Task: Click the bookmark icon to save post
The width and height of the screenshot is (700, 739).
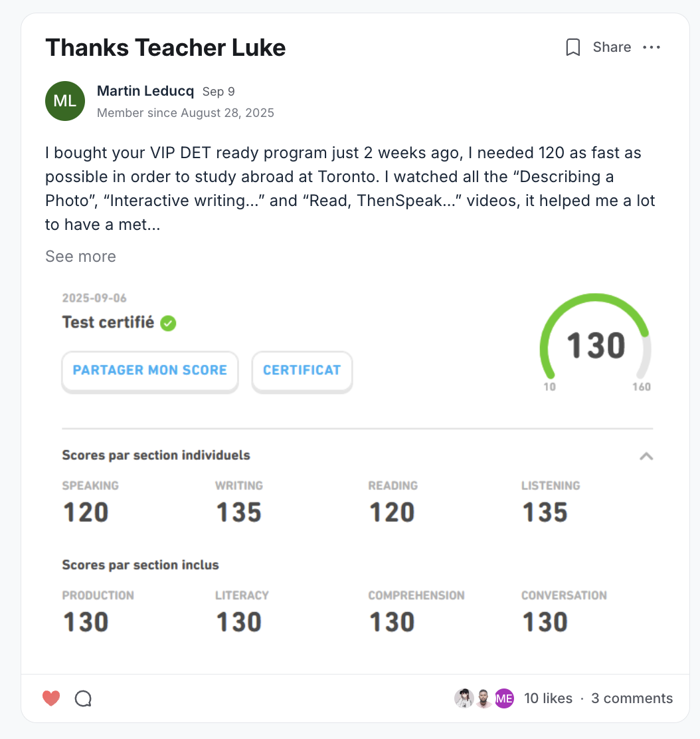Action: tap(572, 47)
